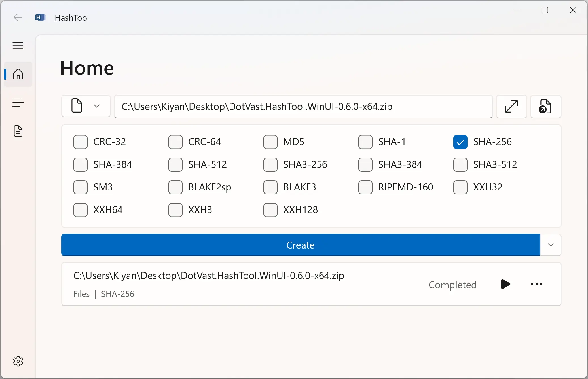This screenshot has height=379, width=588.
Task: Click the back arrow in title bar
Action: pyautogui.click(x=18, y=18)
